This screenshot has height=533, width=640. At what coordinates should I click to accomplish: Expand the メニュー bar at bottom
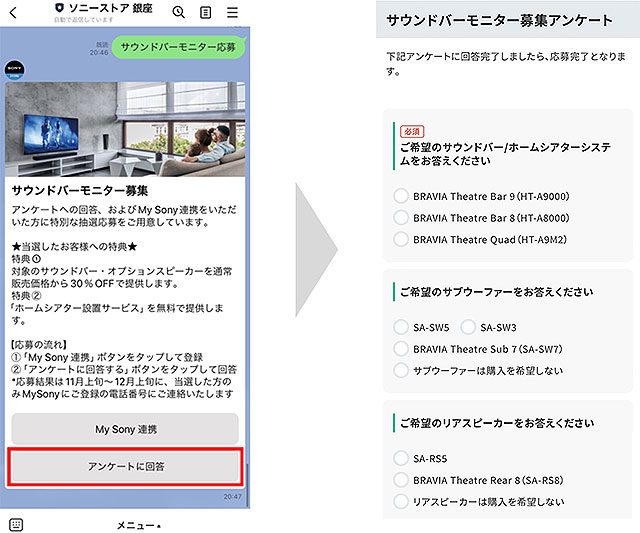click(138, 524)
